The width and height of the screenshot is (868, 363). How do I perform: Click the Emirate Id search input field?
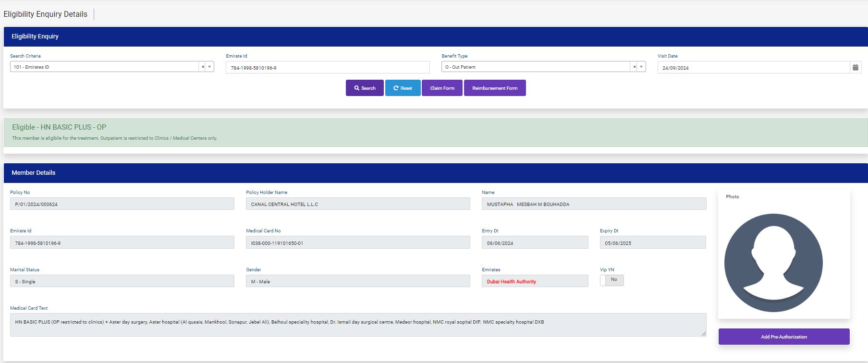tap(327, 68)
